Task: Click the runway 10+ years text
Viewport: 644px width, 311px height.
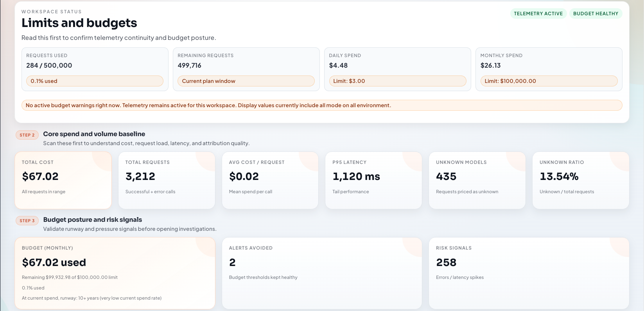Action: click(91, 298)
